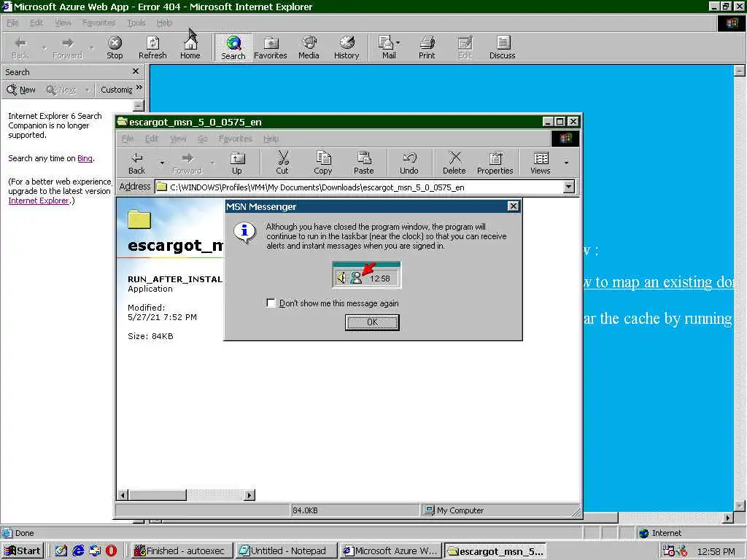Switch to Finished - autoexec taskbar button
The image size is (747, 560).
pyautogui.click(x=181, y=551)
